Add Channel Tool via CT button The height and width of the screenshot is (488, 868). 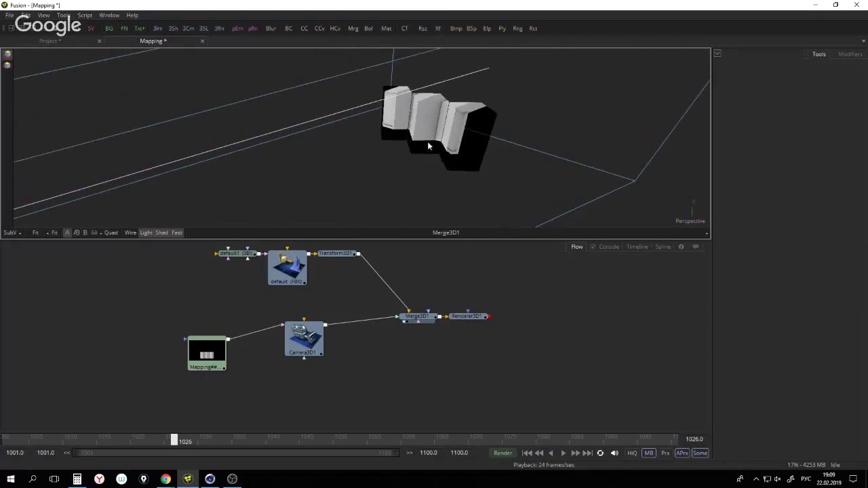[405, 28]
